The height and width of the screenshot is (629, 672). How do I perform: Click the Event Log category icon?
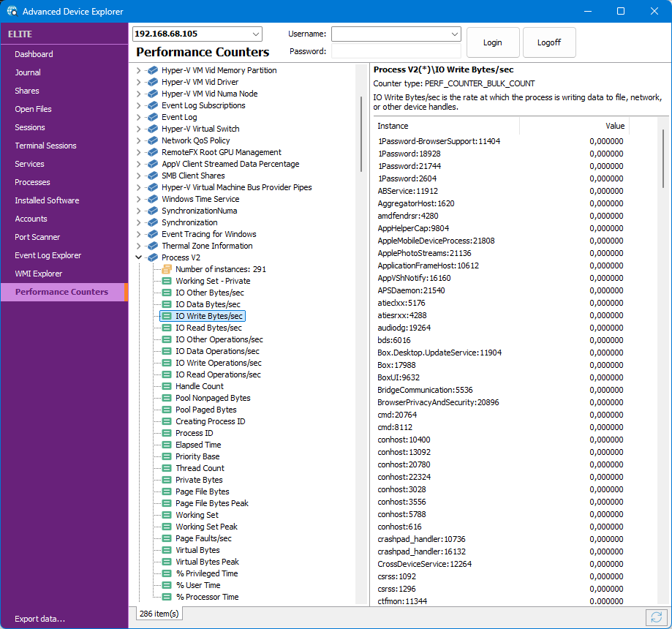(152, 117)
